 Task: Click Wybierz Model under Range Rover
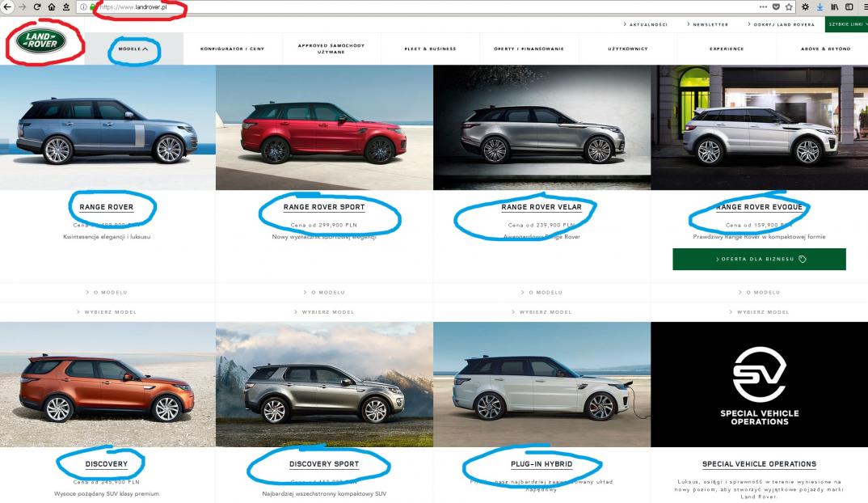107,312
